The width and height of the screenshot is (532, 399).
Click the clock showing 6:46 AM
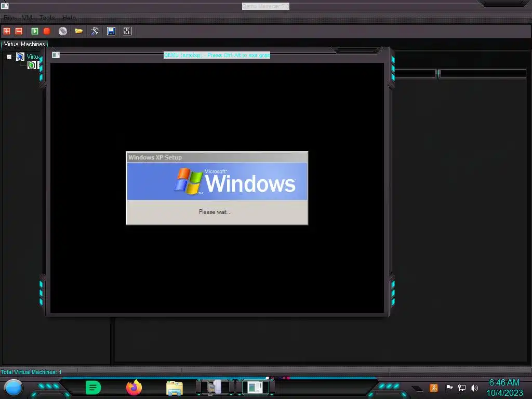pos(504,382)
